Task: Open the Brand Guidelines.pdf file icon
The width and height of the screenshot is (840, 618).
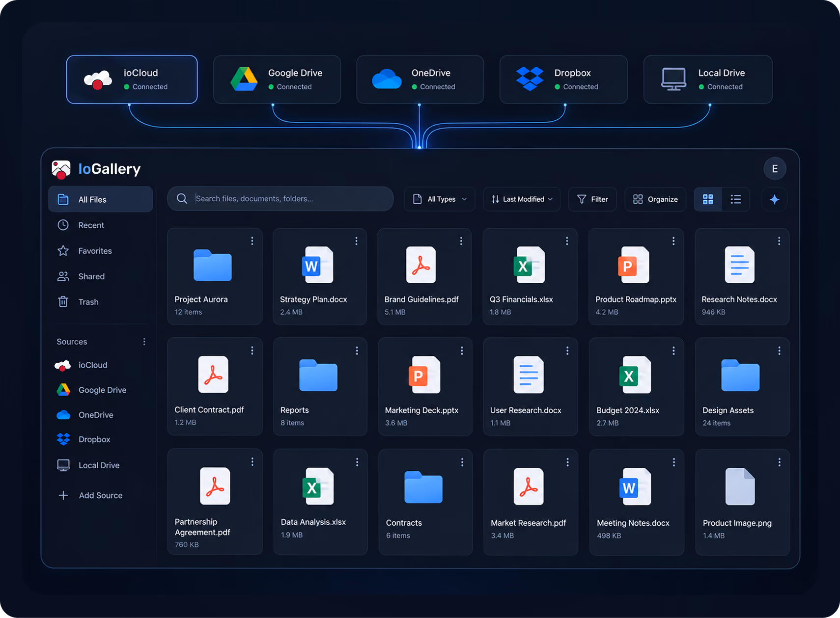Action: [421, 265]
